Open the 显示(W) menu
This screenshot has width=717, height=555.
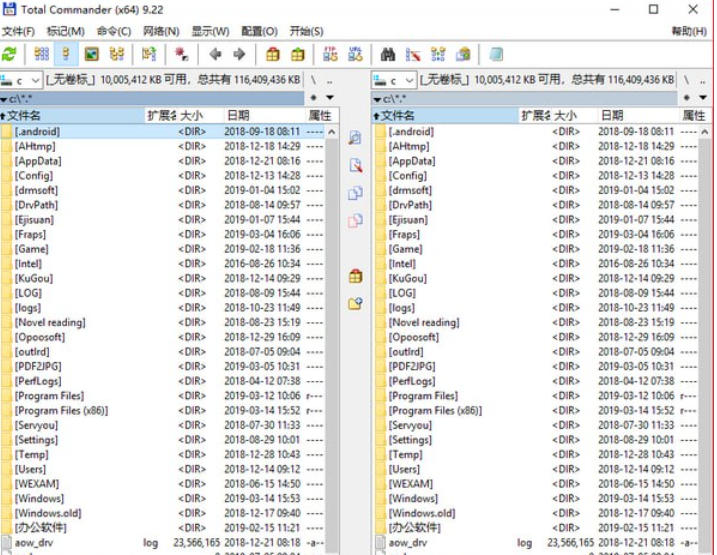point(210,32)
